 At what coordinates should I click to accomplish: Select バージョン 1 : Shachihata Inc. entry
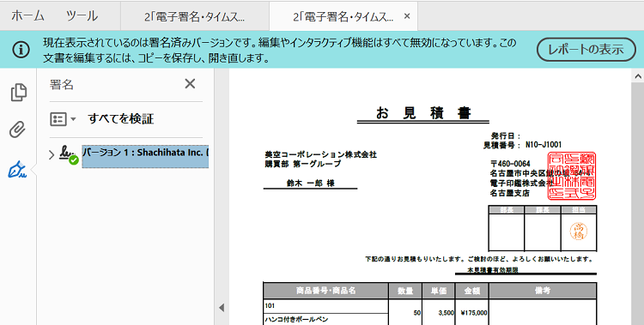(145, 156)
